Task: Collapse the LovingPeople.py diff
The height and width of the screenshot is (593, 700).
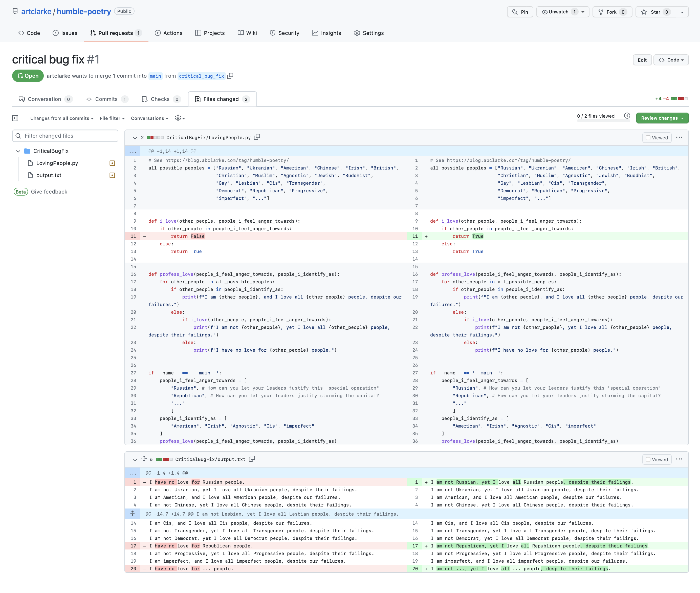Action: click(135, 138)
